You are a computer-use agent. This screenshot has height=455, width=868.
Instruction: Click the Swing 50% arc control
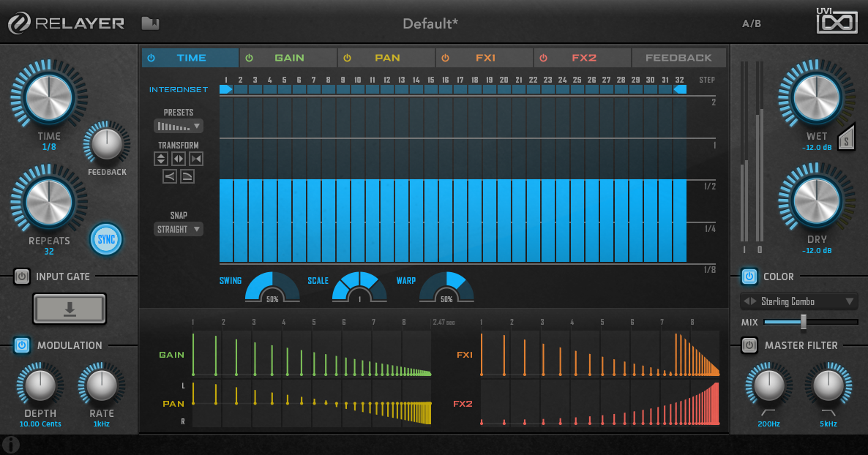tap(272, 287)
